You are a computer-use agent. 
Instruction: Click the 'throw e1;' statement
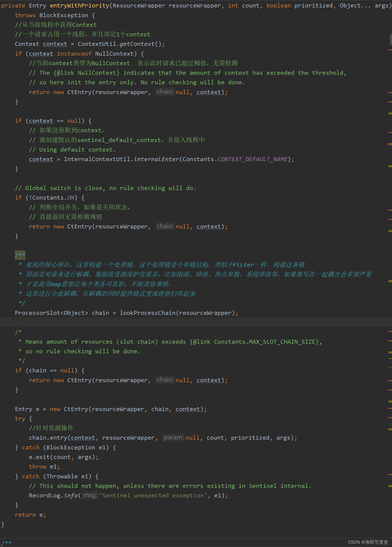(44, 467)
